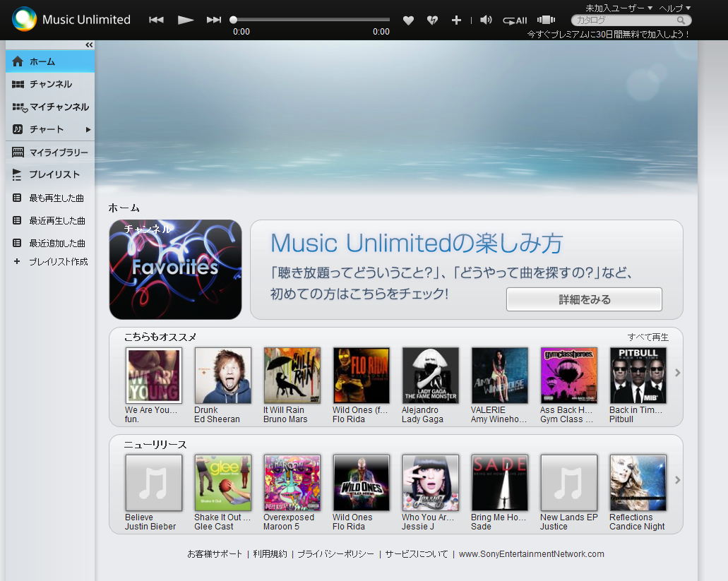This screenshot has width=728, height=581.
Task: Open the Gym Class Heroes album cover
Action: tap(568, 376)
